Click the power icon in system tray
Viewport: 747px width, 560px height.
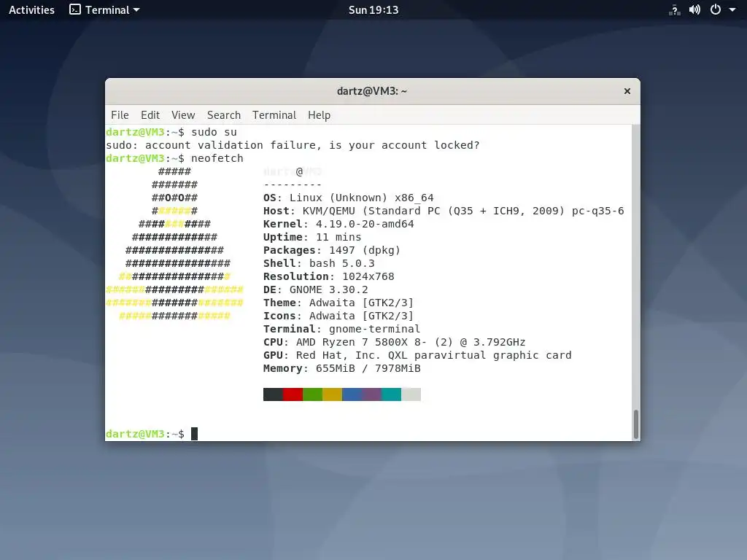(715, 9)
